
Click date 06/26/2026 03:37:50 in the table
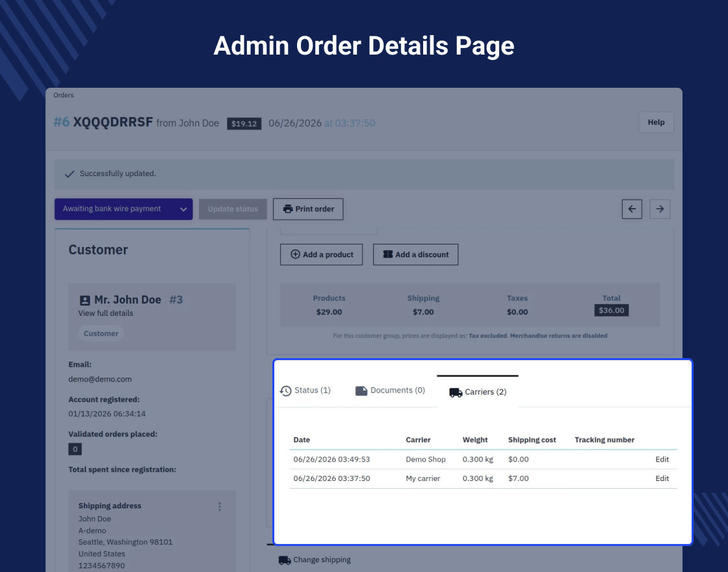pyautogui.click(x=331, y=478)
